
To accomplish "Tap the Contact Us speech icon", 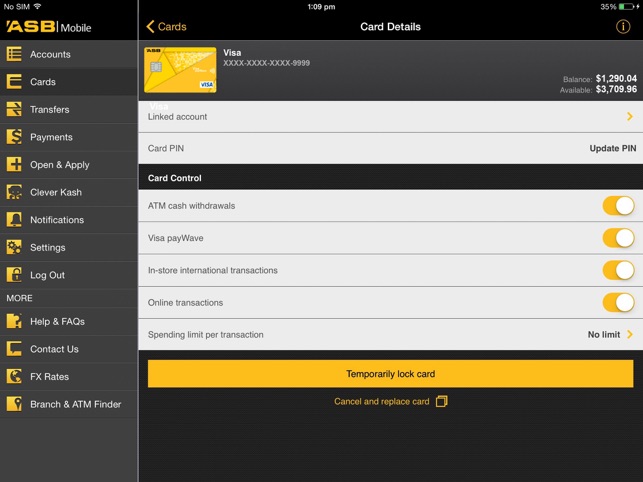I will (14, 349).
